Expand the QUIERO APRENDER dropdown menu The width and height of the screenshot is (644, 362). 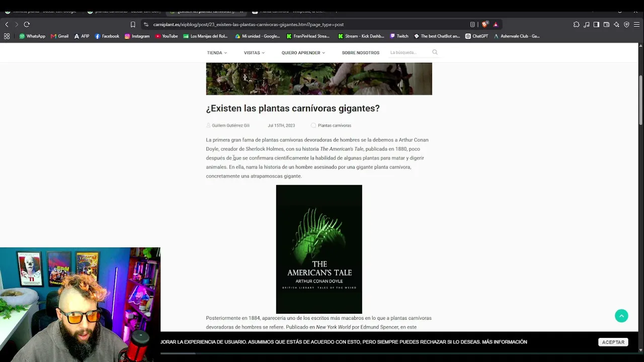303,53
